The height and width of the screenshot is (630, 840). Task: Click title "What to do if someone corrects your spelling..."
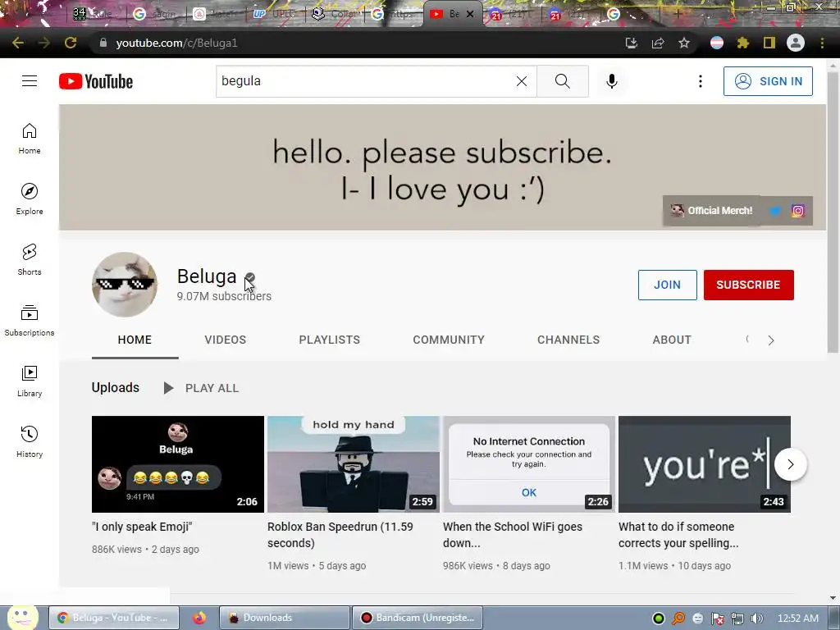678,535
